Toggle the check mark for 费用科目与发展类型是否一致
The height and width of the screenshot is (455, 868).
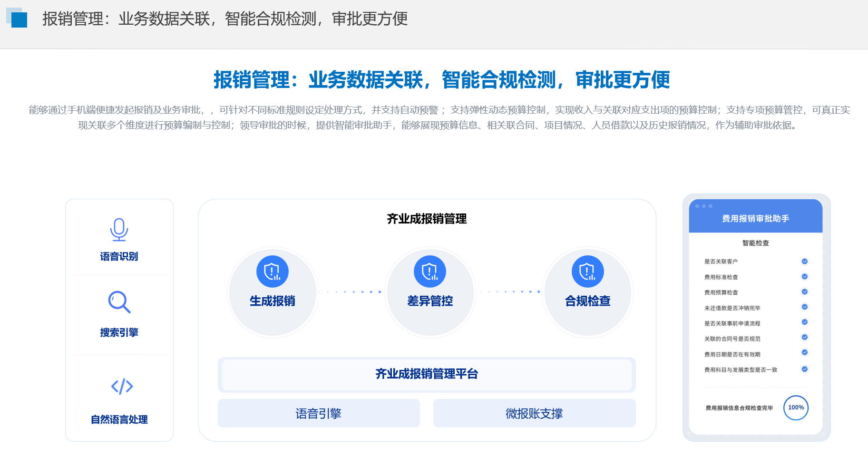pyautogui.click(x=805, y=369)
